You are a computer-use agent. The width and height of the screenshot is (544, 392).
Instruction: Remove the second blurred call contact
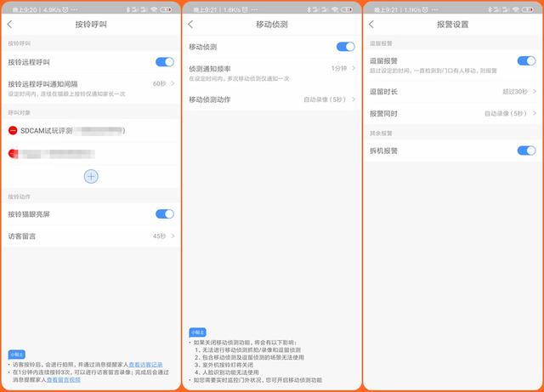click(x=13, y=153)
